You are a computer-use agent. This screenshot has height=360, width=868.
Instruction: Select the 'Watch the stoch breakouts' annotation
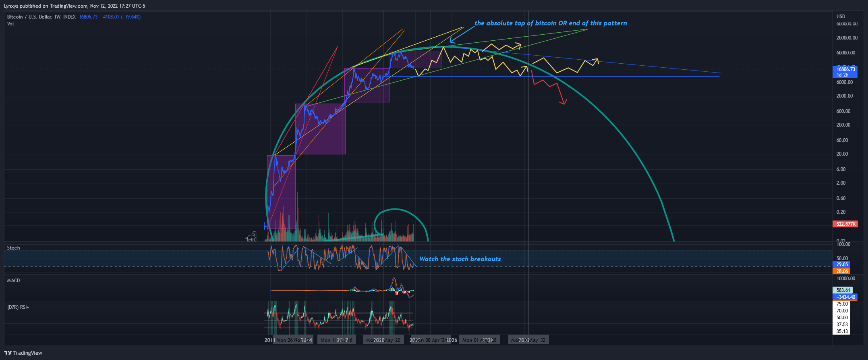(460, 259)
